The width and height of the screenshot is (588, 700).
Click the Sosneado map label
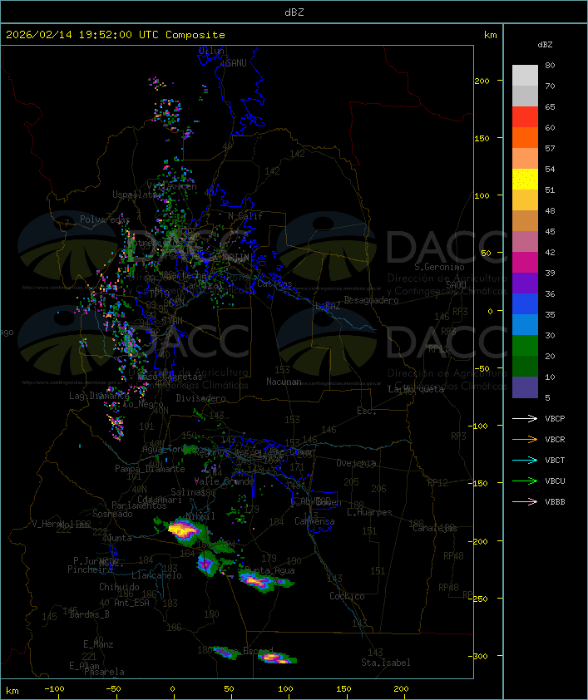click(112, 514)
